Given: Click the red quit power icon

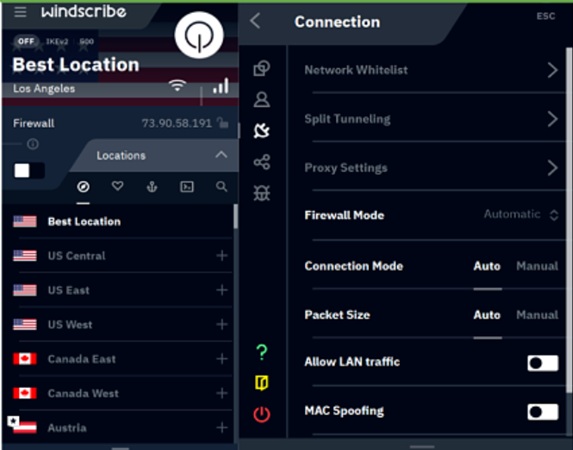Looking at the screenshot, I should pos(262,414).
